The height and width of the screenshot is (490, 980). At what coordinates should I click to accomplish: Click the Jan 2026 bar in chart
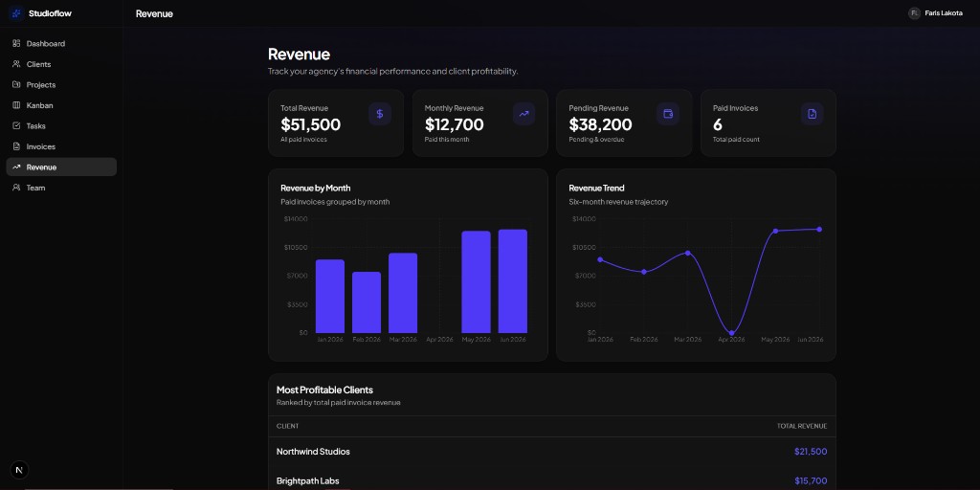coord(330,297)
